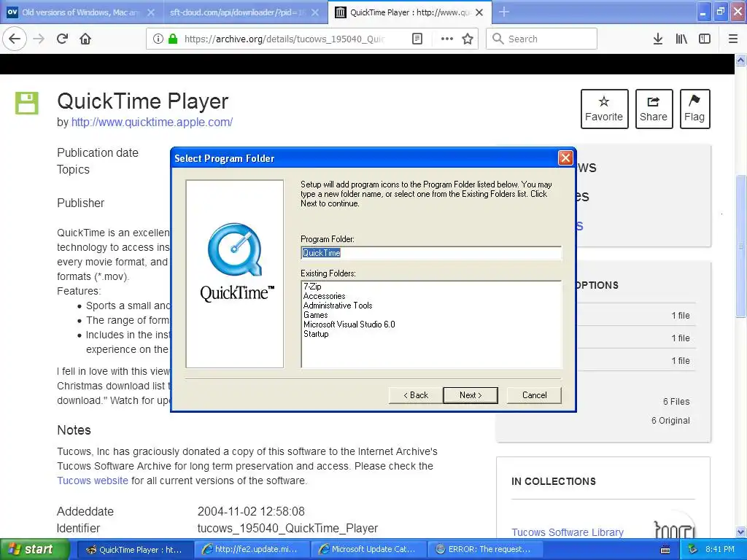Screen dimensions: 747x560
Task: Select 7-Zip in Existing Folders list
Action: coord(312,286)
